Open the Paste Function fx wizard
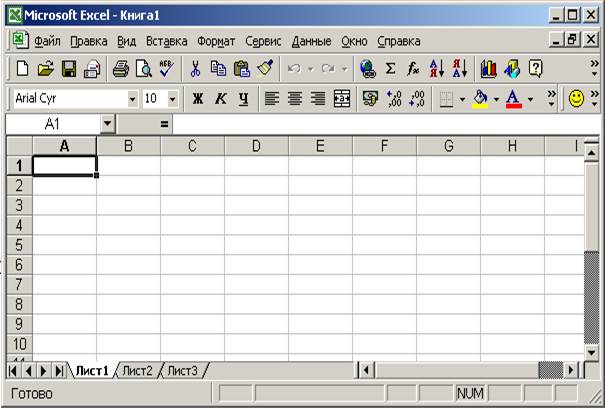 pos(413,69)
